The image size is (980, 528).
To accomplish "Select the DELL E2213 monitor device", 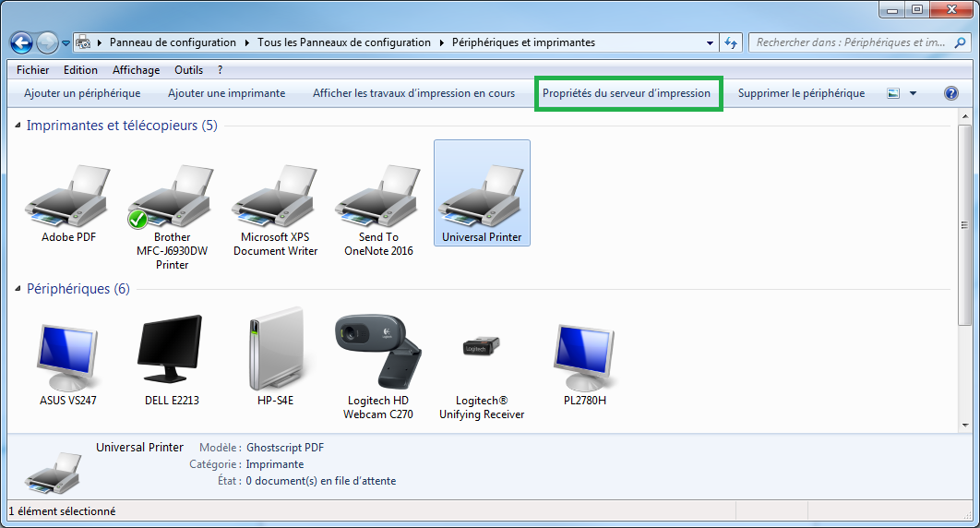I will tap(172, 349).
